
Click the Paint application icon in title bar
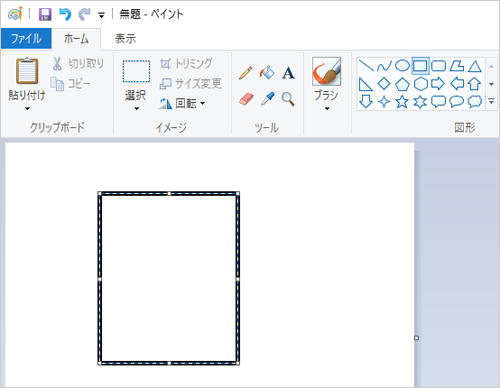(15, 14)
